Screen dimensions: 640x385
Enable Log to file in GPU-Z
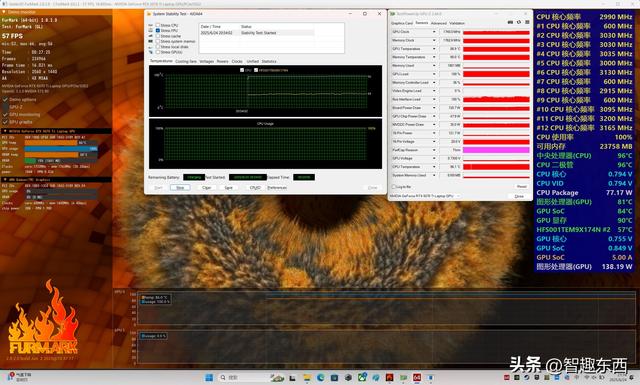[x=394, y=187]
